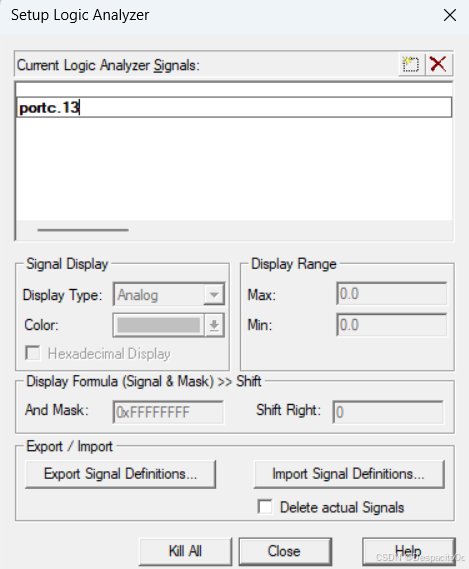Close the Setup Logic Analyzer dialog window
This screenshot has height=569, width=469.
tap(450, 15)
